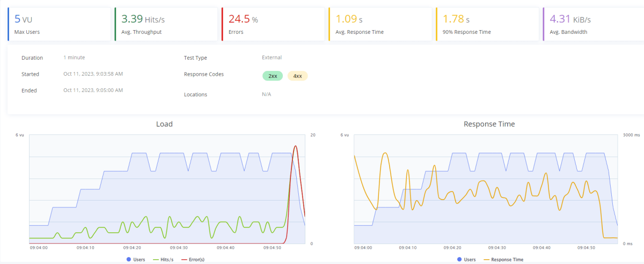644x264 pixels.
Task: Click the 2xx response code badge
Action: [273, 76]
